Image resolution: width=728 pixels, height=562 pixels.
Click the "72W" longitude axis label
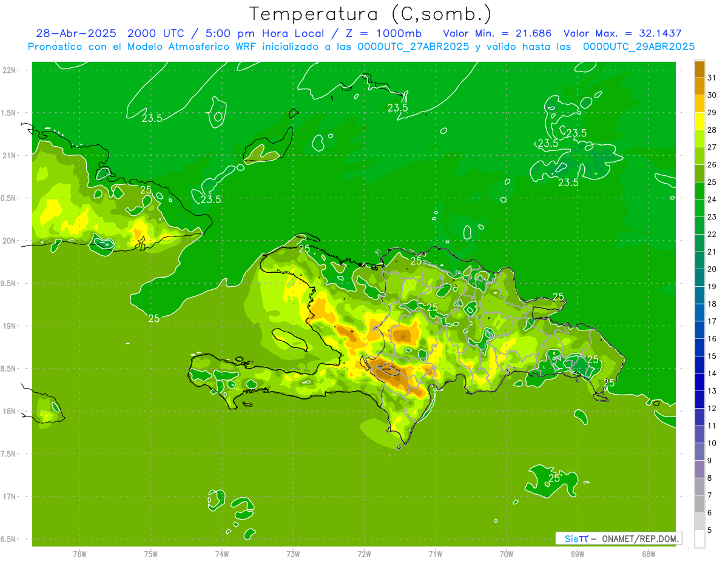coord(364,554)
